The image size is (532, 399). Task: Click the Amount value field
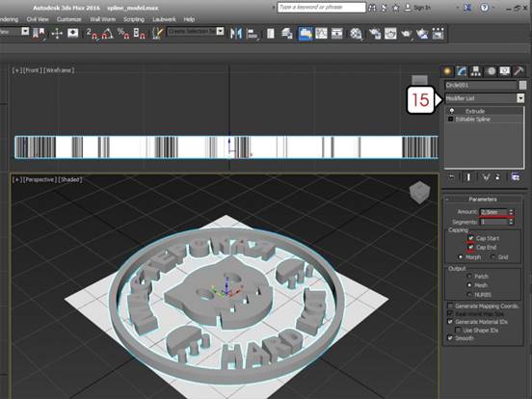(x=493, y=212)
